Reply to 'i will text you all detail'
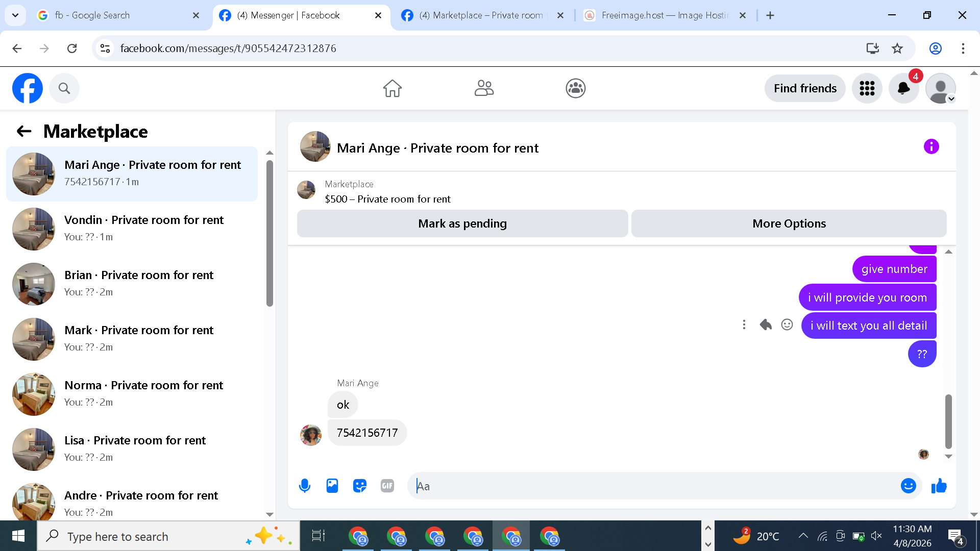This screenshot has width=980, height=551. point(766,325)
